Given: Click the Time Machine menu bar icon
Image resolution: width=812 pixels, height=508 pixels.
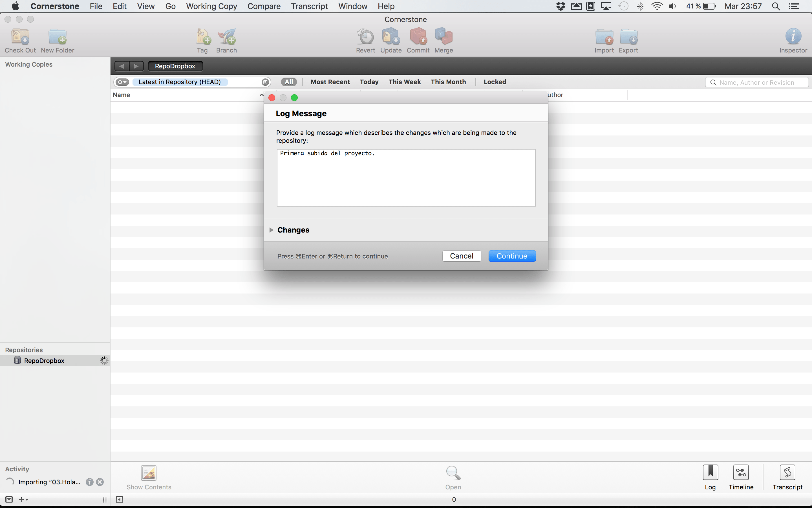Looking at the screenshot, I should click(x=623, y=6).
